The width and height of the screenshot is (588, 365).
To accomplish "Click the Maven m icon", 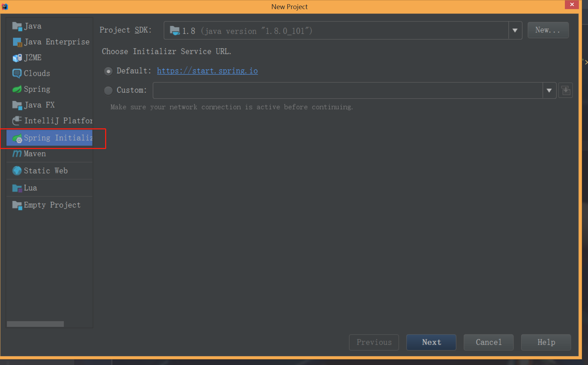I will tap(17, 154).
